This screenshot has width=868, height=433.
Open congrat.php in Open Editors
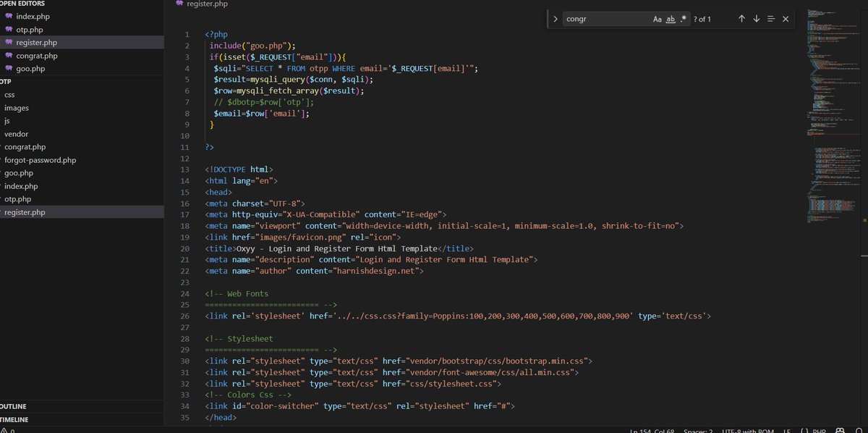(36, 55)
